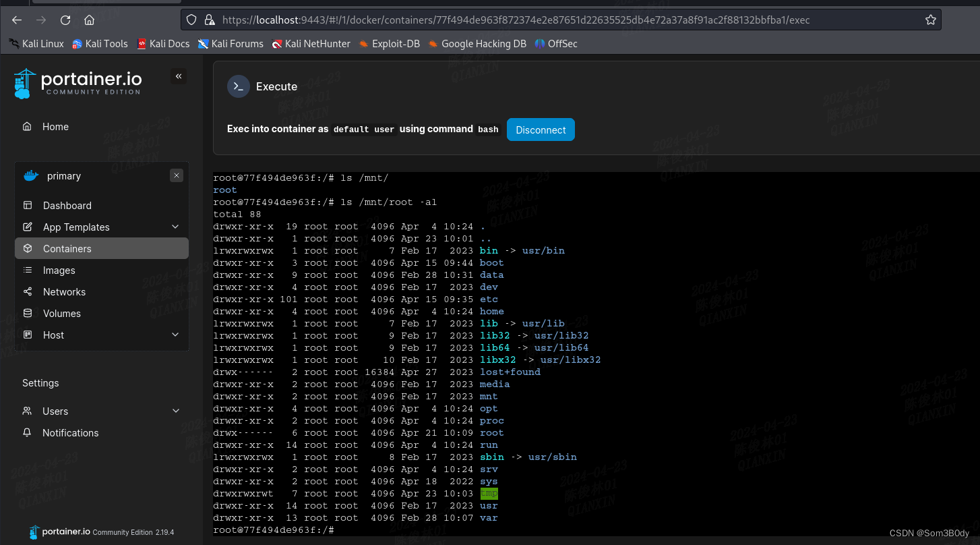980x545 pixels.
Task: Click the Execute terminal prompt icon
Action: 238,86
